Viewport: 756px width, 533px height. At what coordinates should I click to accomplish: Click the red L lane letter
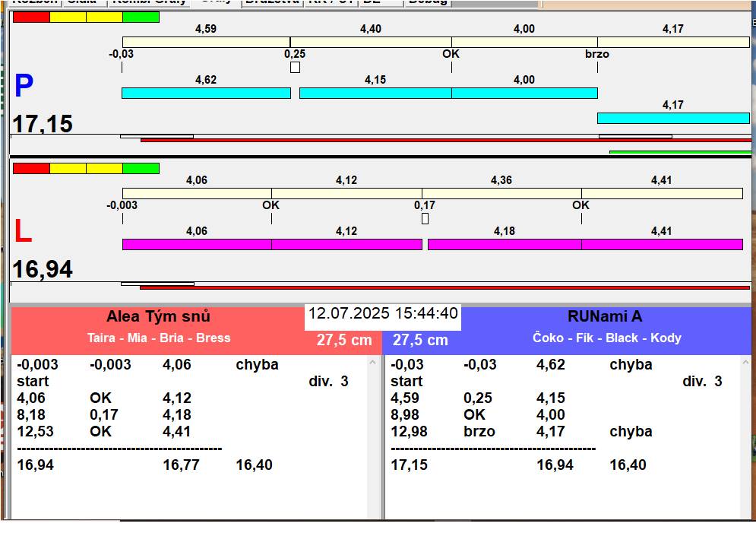[23, 231]
